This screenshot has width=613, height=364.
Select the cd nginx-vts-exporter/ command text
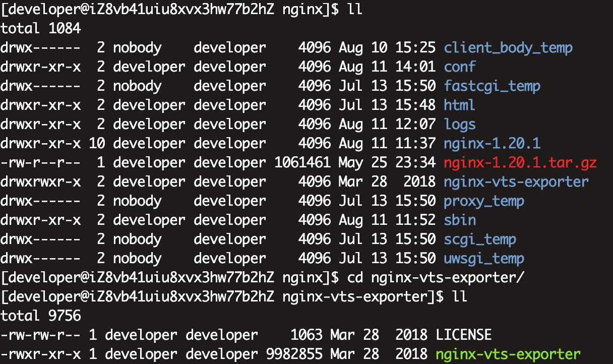point(433,277)
